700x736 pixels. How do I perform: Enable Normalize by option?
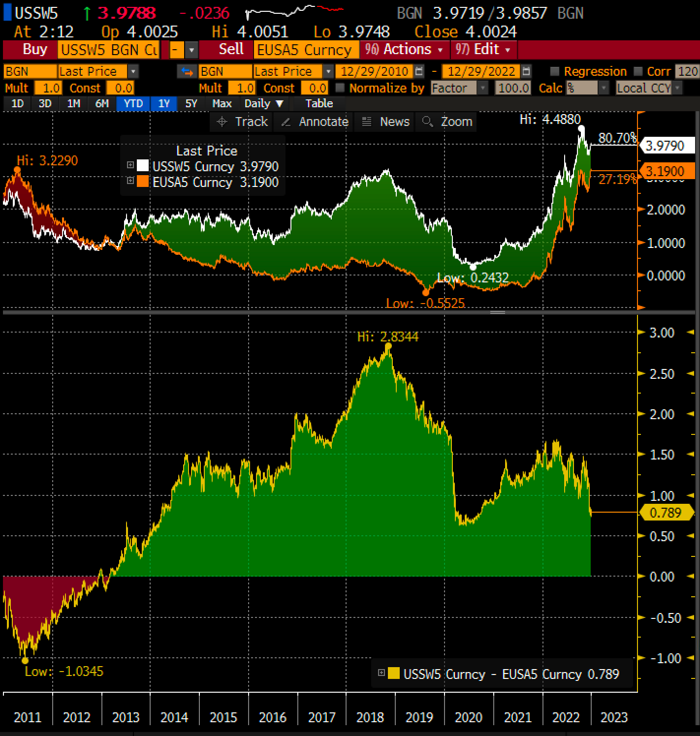(x=341, y=88)
